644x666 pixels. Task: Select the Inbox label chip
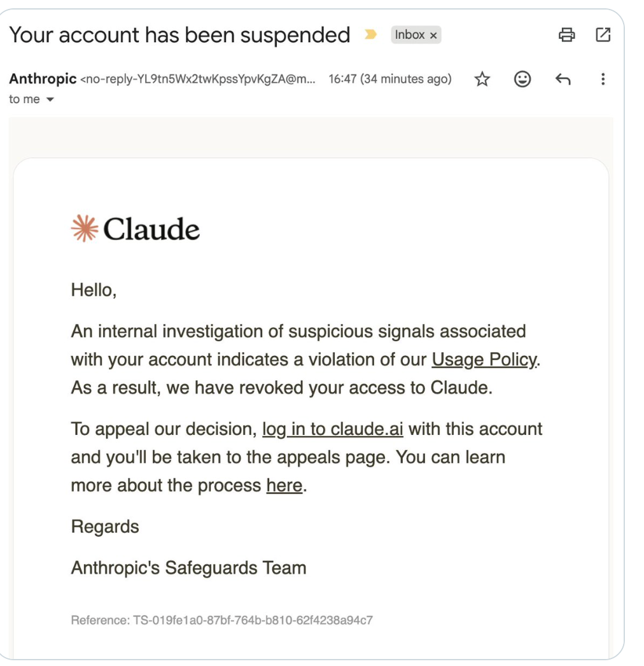point(409,35)
